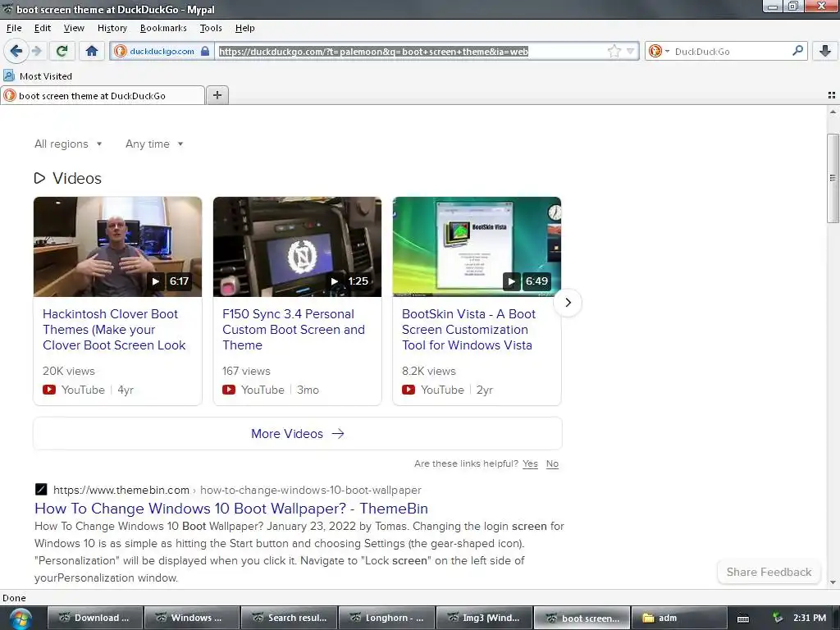The height and width of the screenshot is (630, 840).
Task: Open a new tab with the plus button
Action: 217,95
